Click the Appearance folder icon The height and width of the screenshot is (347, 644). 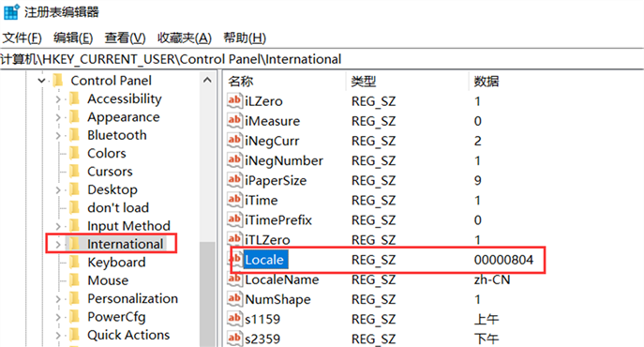(75, 117)
